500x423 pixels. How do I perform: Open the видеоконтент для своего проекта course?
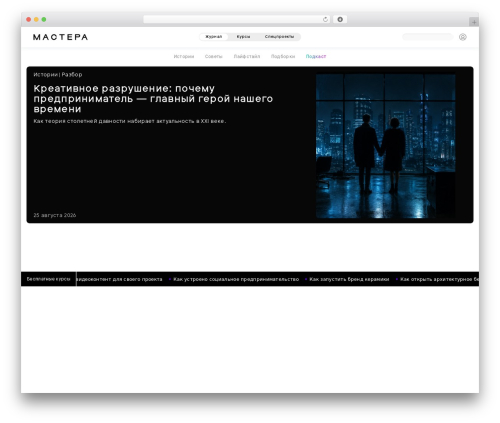(119, 279)
